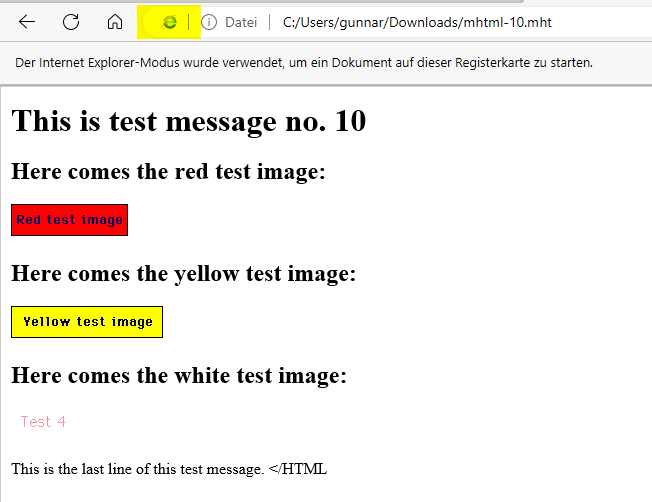Go back using the back arrow
652x502 pixels.
pos(27,22)
